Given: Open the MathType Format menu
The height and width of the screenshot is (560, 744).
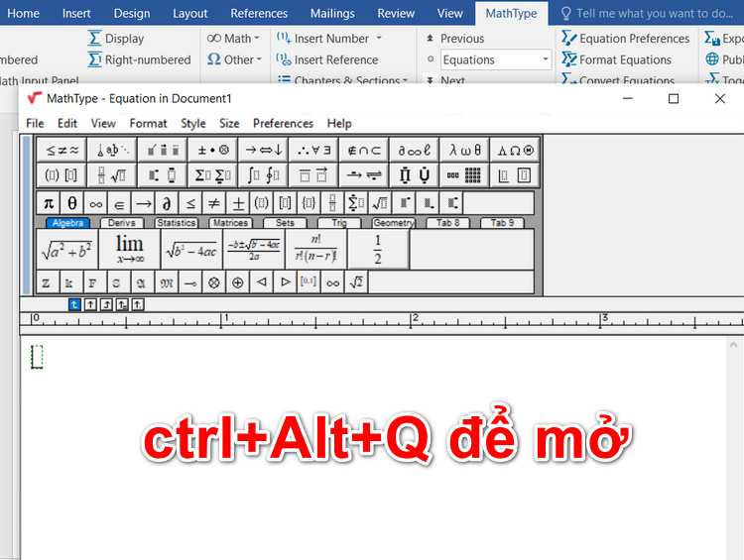Looking at the screenshot, I should 148,124.
